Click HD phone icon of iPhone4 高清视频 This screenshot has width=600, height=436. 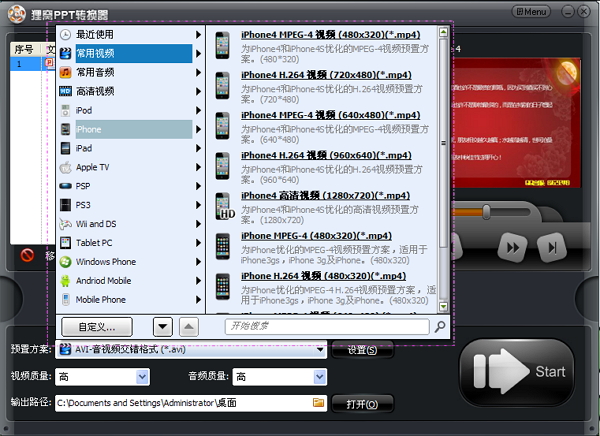[225, 206]
